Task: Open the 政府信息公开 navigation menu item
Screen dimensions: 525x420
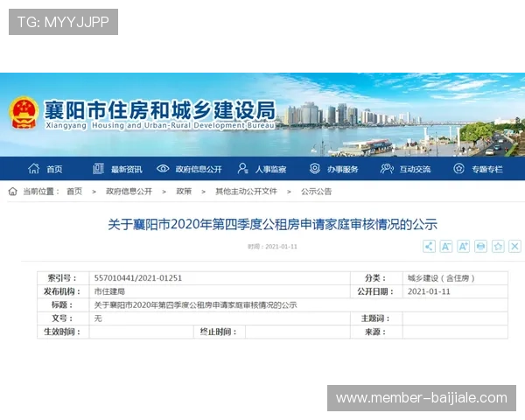Action: point(199,170)
